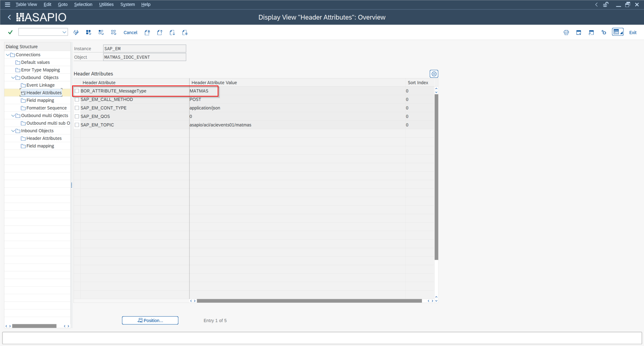The height and width of the screenshot is (346, 644).
Task: Open the Utilities menu
Action: click(x=106, y=4)
